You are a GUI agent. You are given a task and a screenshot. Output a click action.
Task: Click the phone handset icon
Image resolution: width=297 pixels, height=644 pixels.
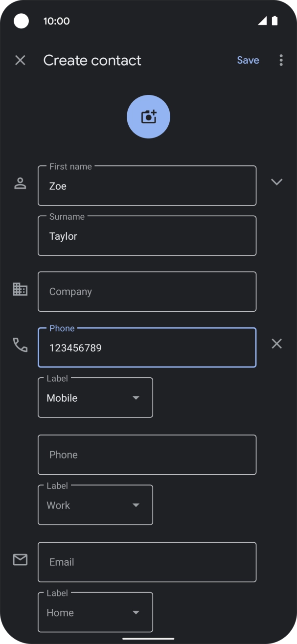click(20, 345)
